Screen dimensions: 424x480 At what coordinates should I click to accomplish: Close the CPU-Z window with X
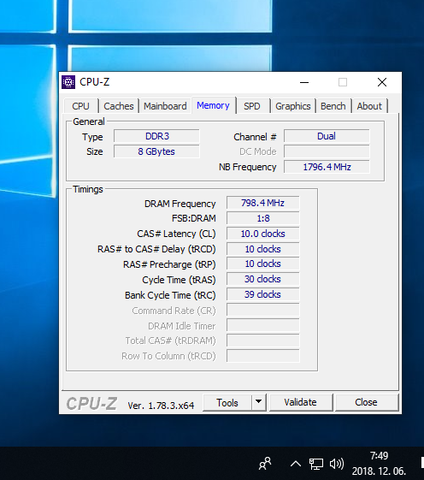(382, 82)
